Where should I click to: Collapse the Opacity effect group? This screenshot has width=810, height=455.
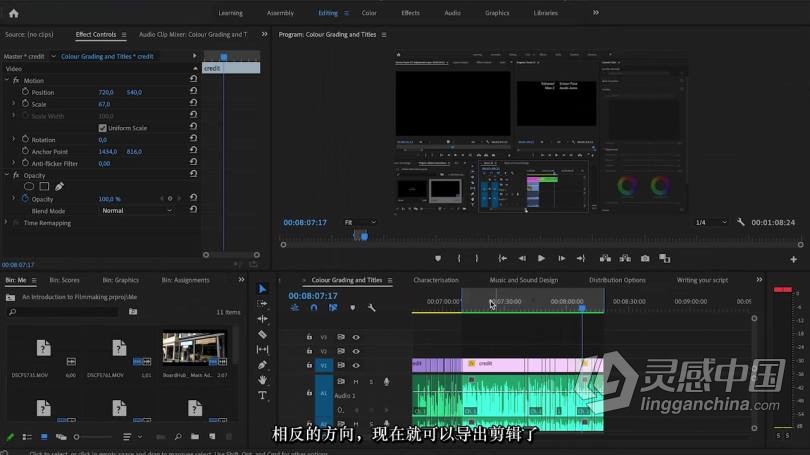click(7, 175)
